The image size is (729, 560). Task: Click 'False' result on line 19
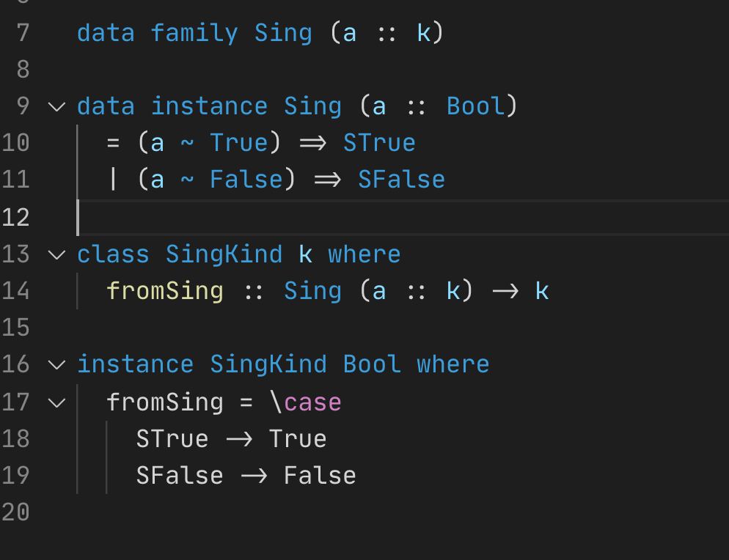320,476
